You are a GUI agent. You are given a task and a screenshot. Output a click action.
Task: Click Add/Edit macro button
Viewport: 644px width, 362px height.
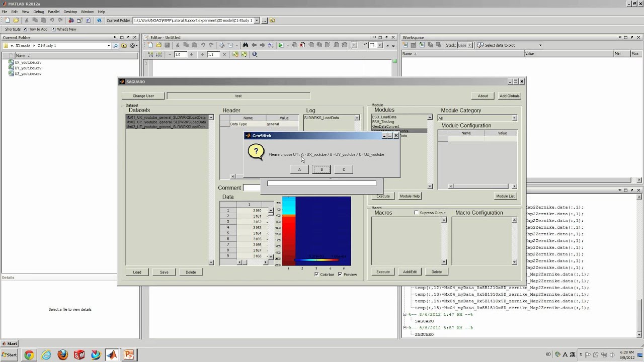pyautogui.click(x=410, y=272)
